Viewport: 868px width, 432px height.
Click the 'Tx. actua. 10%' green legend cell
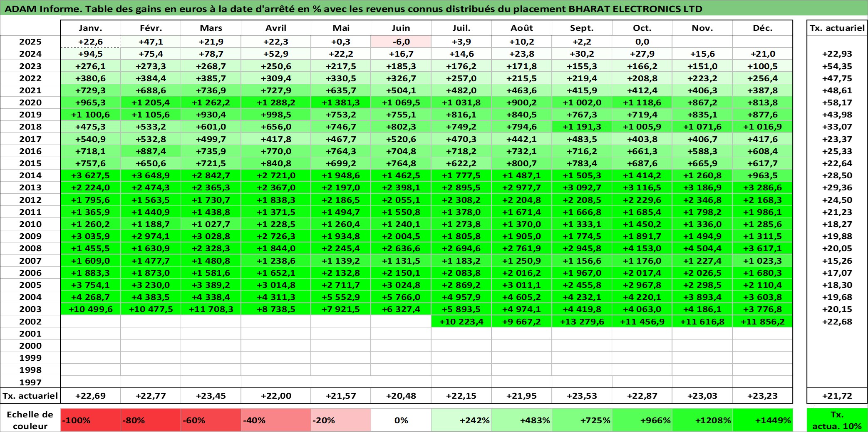[837, 420]
